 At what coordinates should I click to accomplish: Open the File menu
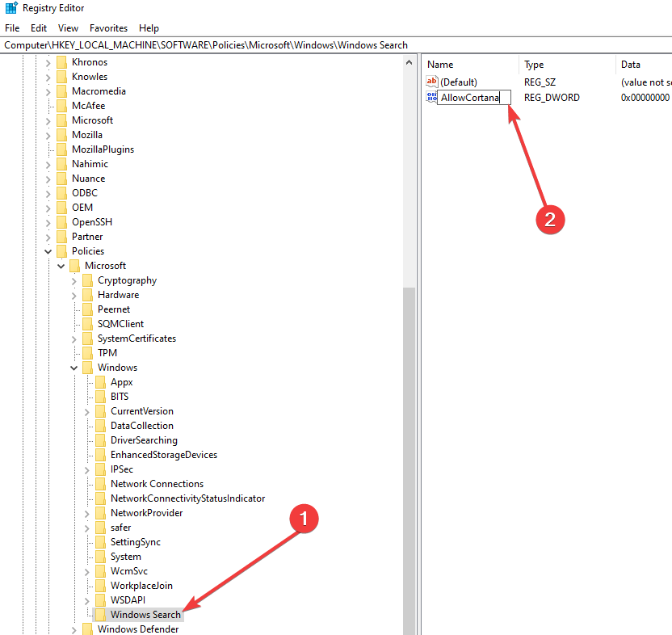pyautogui.click(x=12, y=27)
